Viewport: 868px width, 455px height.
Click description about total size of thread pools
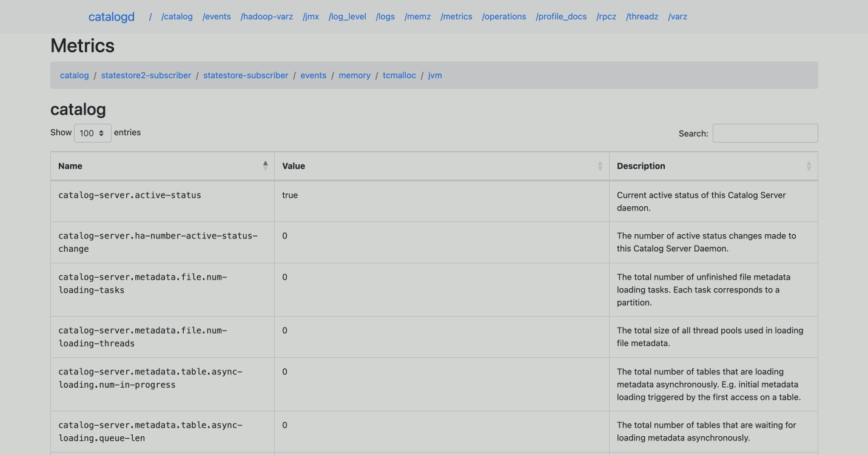coord(710,337)
